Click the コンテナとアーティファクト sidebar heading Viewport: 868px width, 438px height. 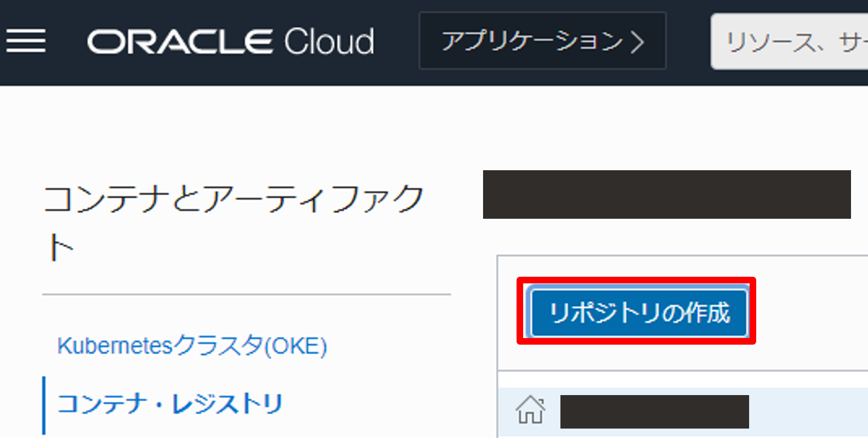tap(233, 198)
